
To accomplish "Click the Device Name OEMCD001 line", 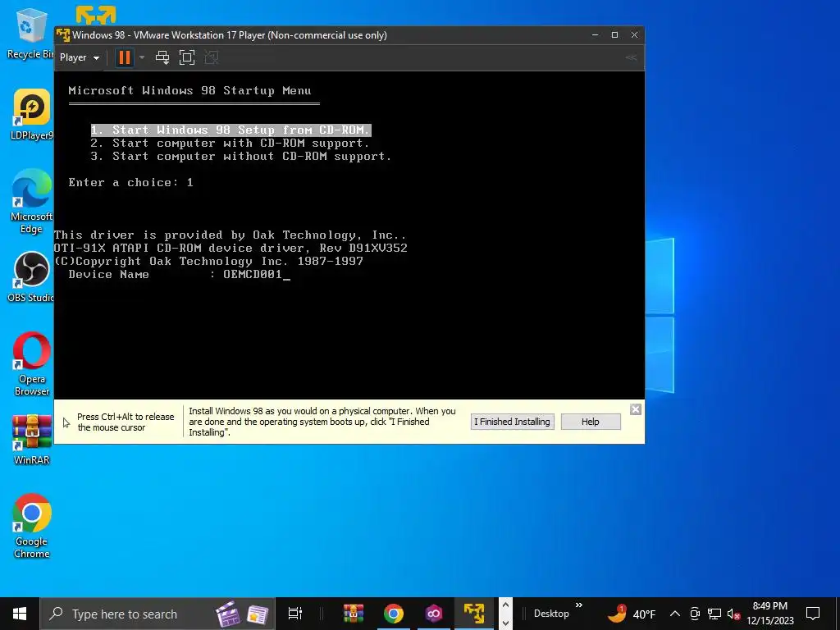I will tap(179, 274).
